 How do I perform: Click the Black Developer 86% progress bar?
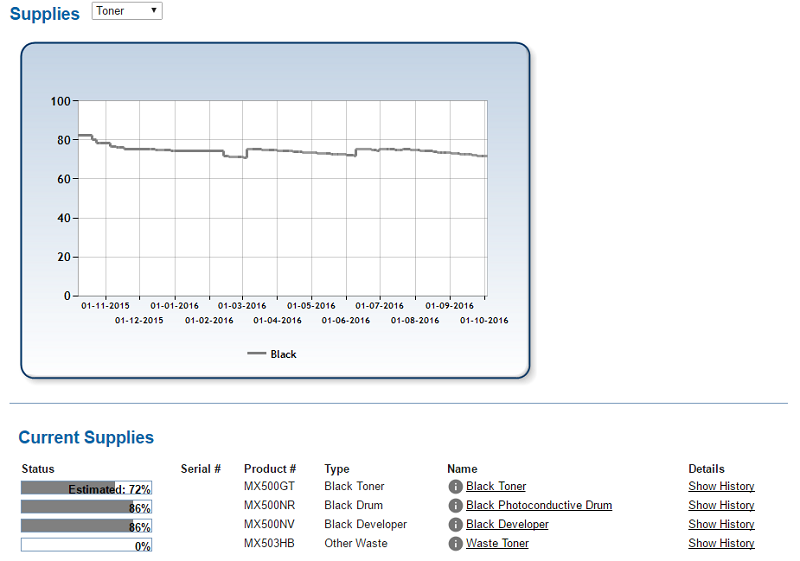tap(86, 526)
